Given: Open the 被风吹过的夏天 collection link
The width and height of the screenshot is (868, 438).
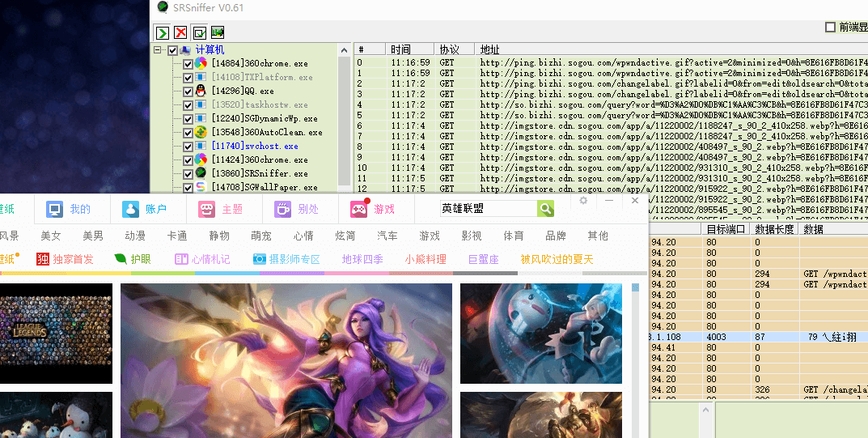Looking at the screenshot, I should (x=557, y=259).
